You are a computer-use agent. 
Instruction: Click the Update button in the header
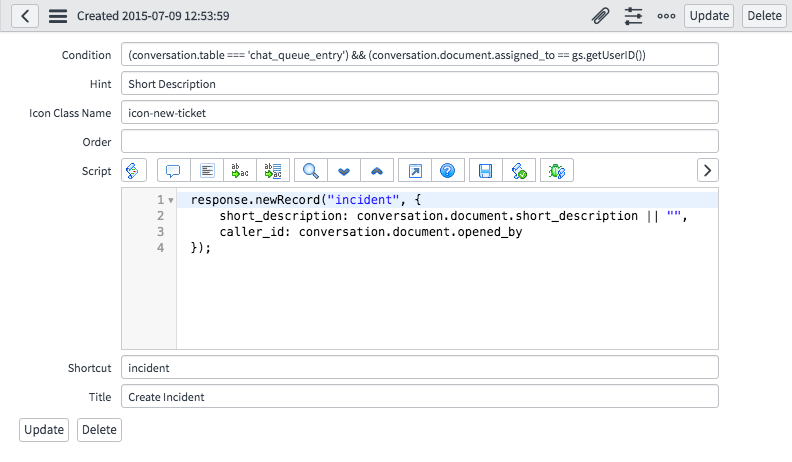(709, 16)
